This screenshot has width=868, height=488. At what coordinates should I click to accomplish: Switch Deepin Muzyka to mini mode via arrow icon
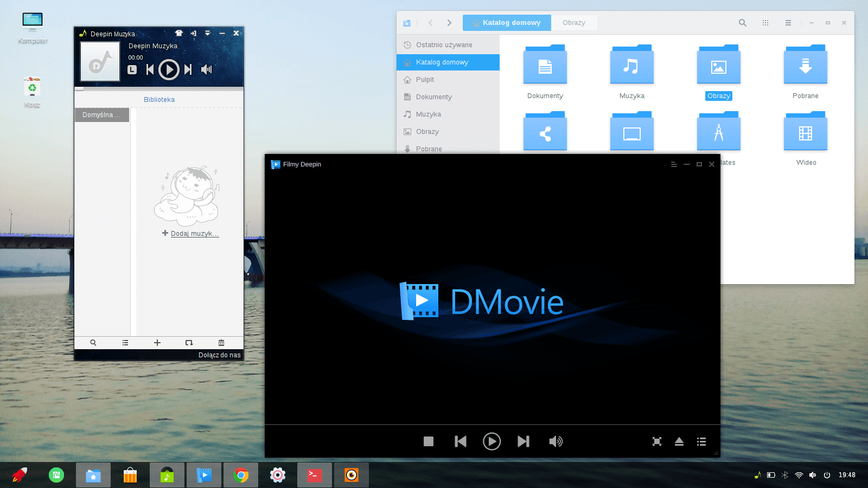click(193, 33)
